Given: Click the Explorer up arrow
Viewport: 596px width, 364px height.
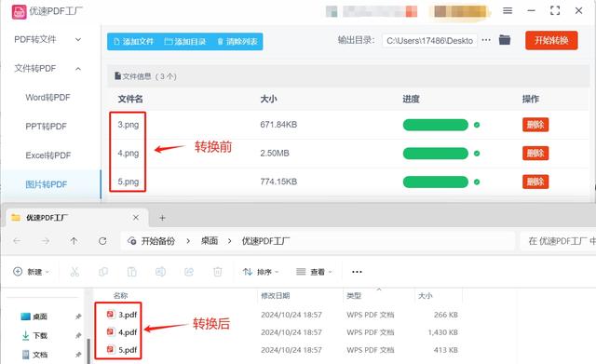Looking at the screenshot, I should 74,241.
